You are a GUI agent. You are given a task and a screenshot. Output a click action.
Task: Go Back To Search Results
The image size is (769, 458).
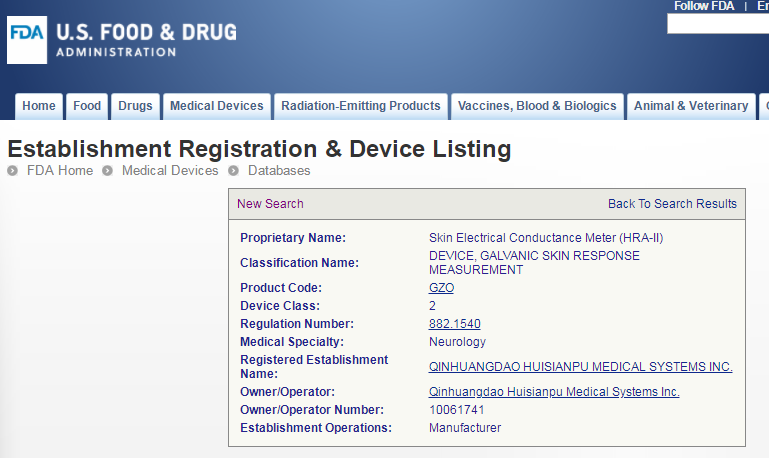pyautogui.click(x=672, y=204)
